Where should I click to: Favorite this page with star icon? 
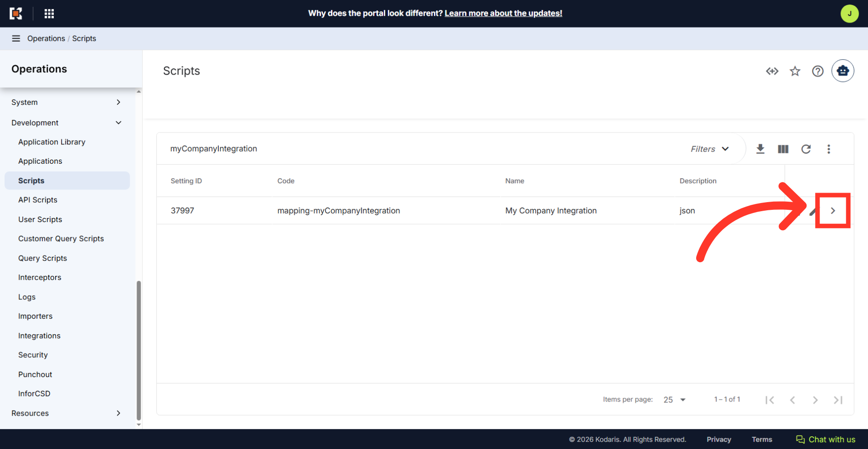tap(795, 71)
